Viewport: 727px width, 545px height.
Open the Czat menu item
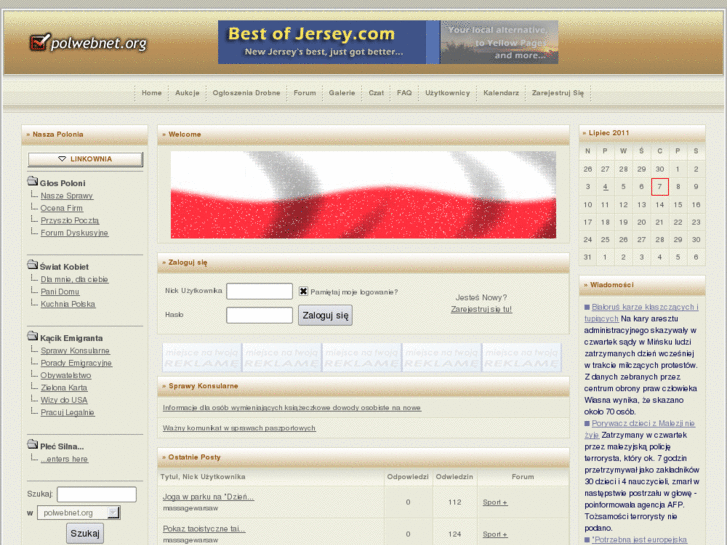click(376, 93)
